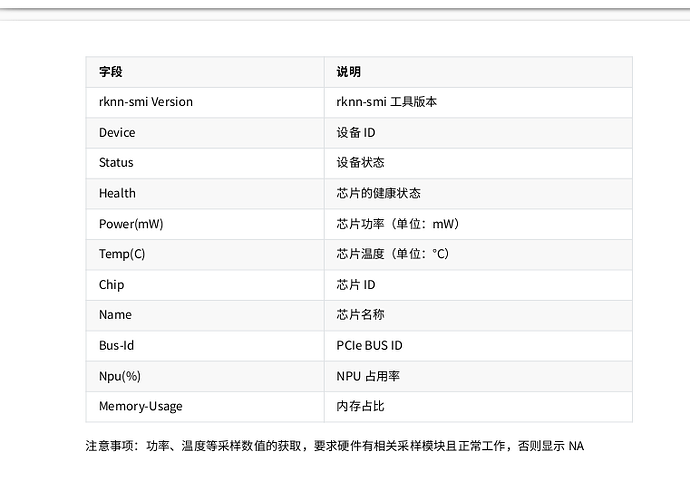Click the PCIe BUS ID description cell
Viewport: 690px width, 481px height.
(478, 345)
